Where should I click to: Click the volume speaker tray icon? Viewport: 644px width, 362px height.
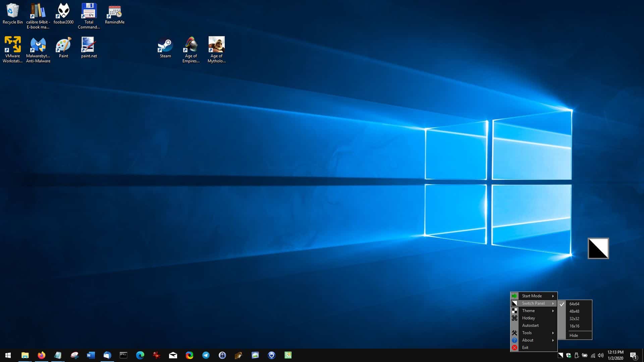point(601,355)
